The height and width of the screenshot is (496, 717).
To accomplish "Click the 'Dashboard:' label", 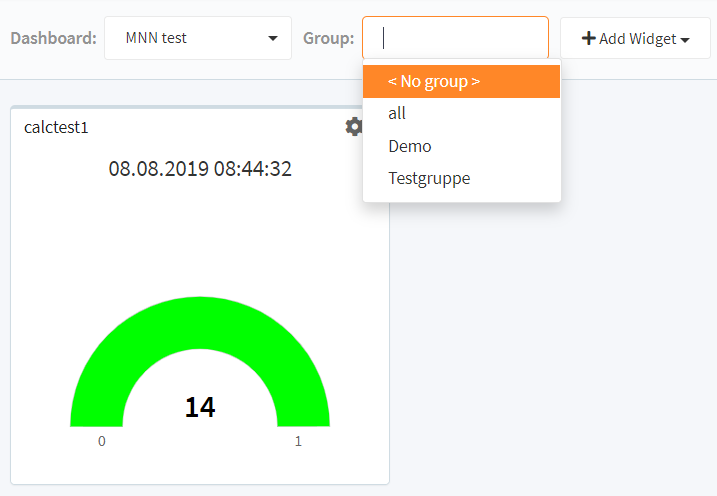I will (54, 38).
